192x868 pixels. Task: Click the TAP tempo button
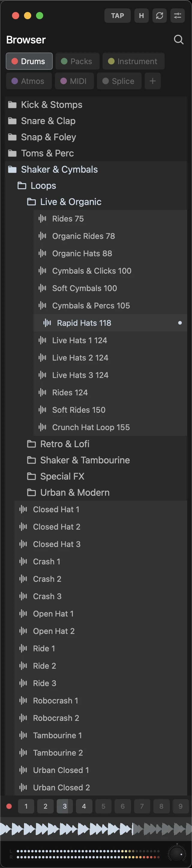117,16
